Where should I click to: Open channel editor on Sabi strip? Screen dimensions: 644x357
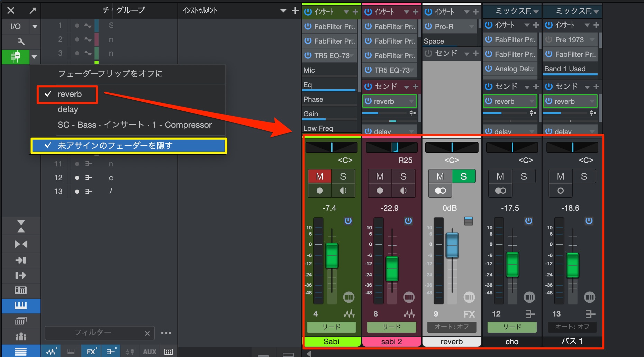tap(348, 297)
